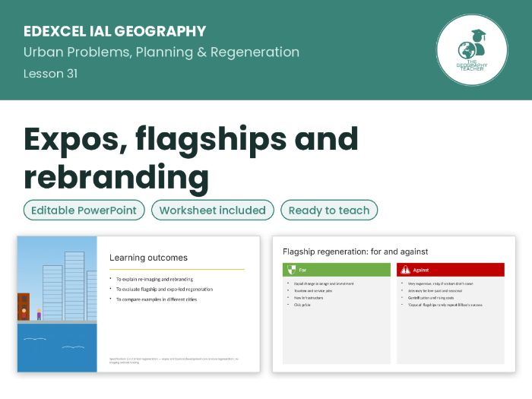532x399 pixels.
Task: Click the Worksheet included pill
Action: (x=213, y=210)
